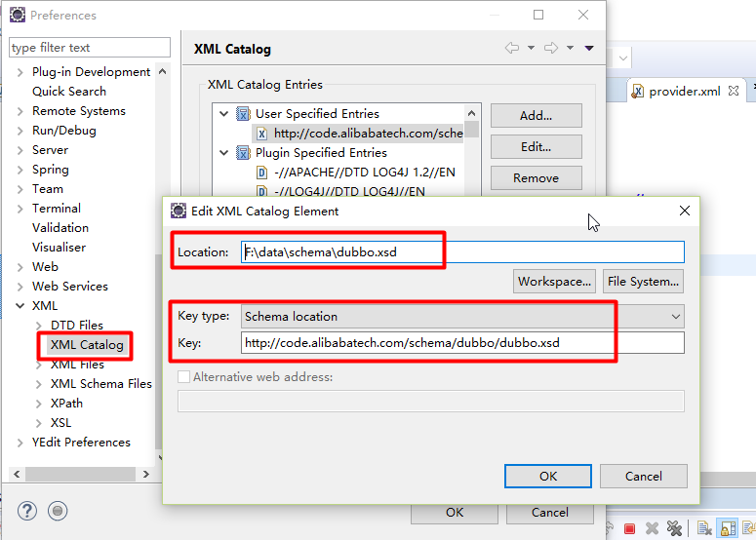Click the Remove All Terminated double-X icon
Image resolution: width=756 pixels, height=540 pixels.
click(x=674, y=529)
